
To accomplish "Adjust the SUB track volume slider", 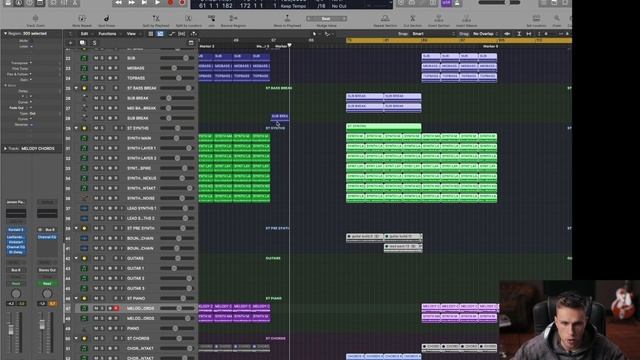I will coord(177,58).
